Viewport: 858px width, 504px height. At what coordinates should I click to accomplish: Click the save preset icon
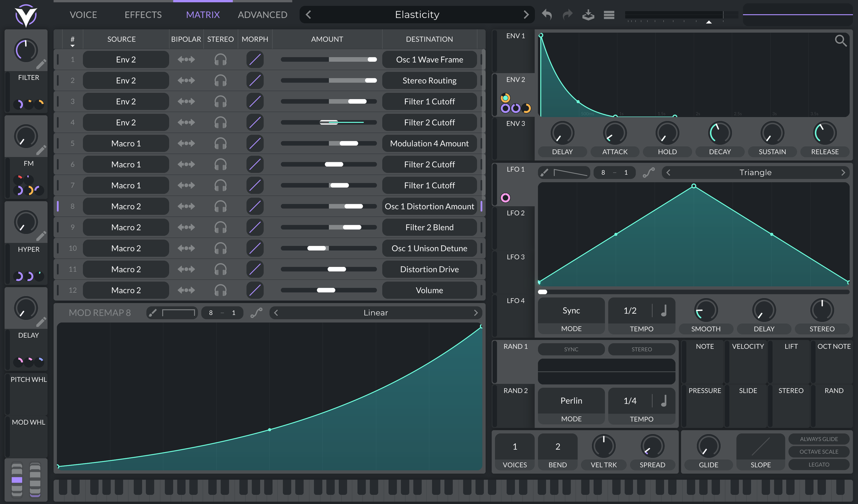pyautogui.click(x=588, y=15)
